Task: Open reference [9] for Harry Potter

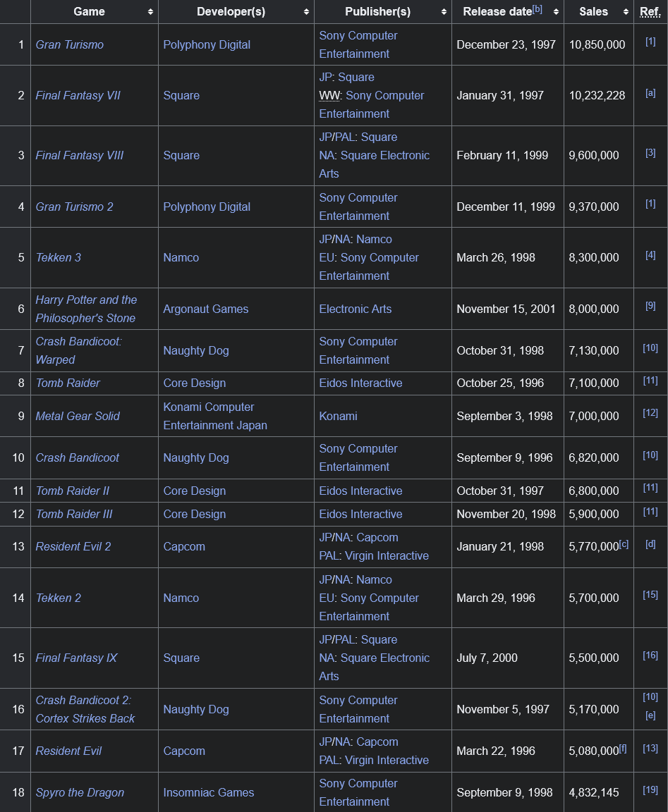Action: tap(650, 306)
